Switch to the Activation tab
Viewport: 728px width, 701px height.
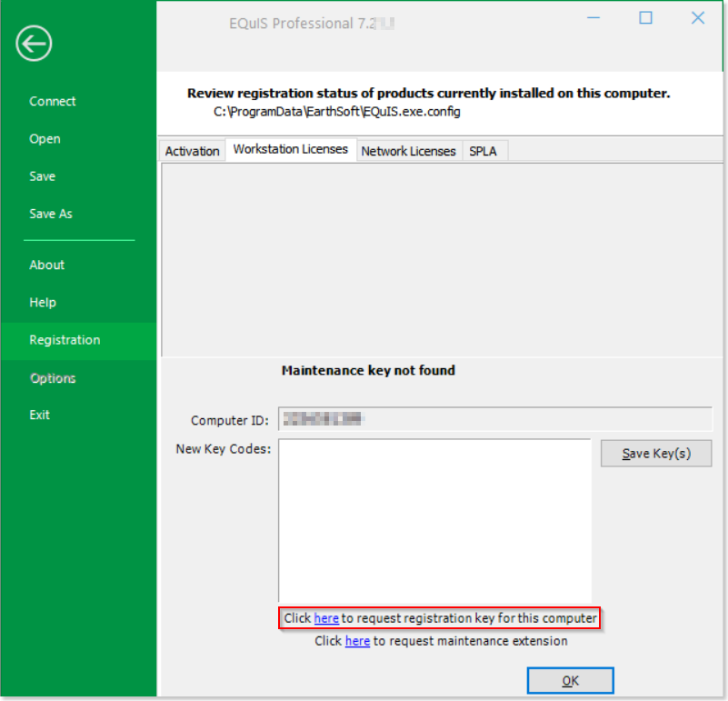tap(192, 151)
